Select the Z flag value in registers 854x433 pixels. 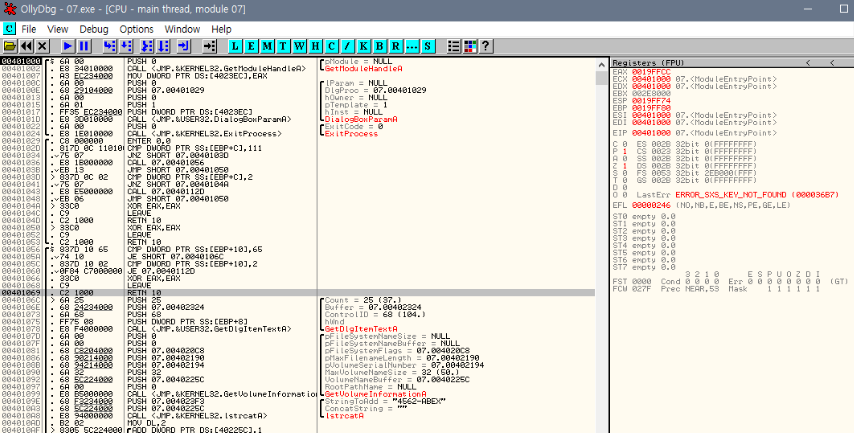[625, 166]
